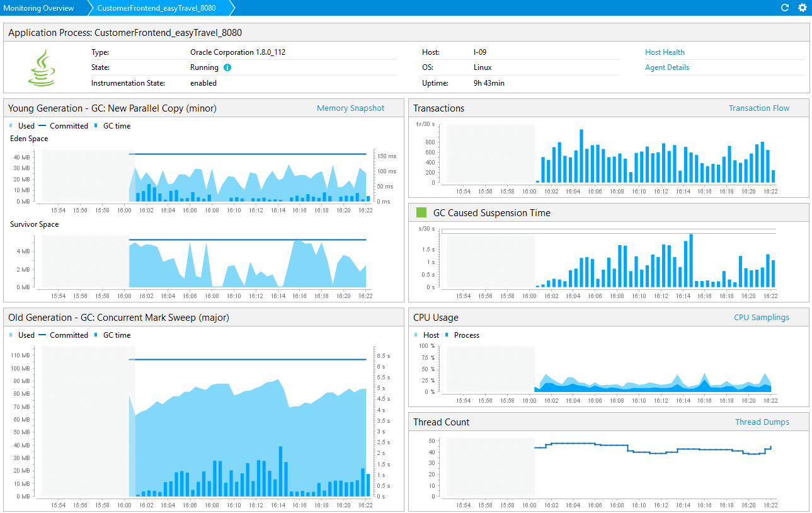Screen dimensions: 812x513
Task: Click the tallest bar in Transactions chart
Action: [581, 156]
